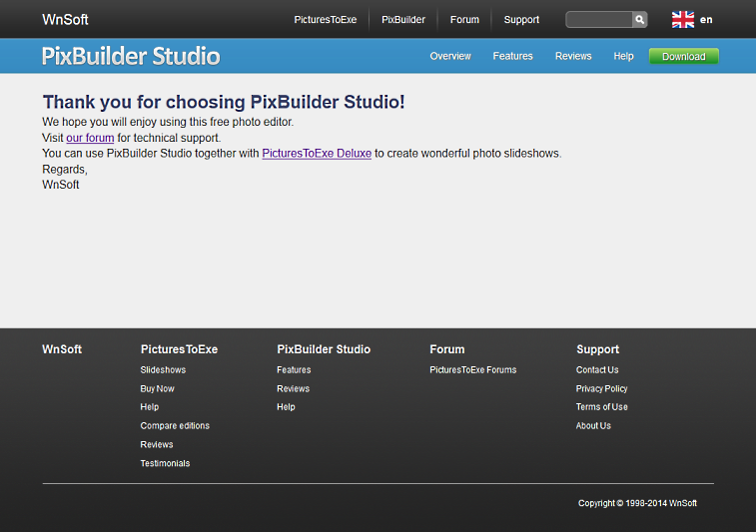Open Slideshows in footer

point(163,370)
